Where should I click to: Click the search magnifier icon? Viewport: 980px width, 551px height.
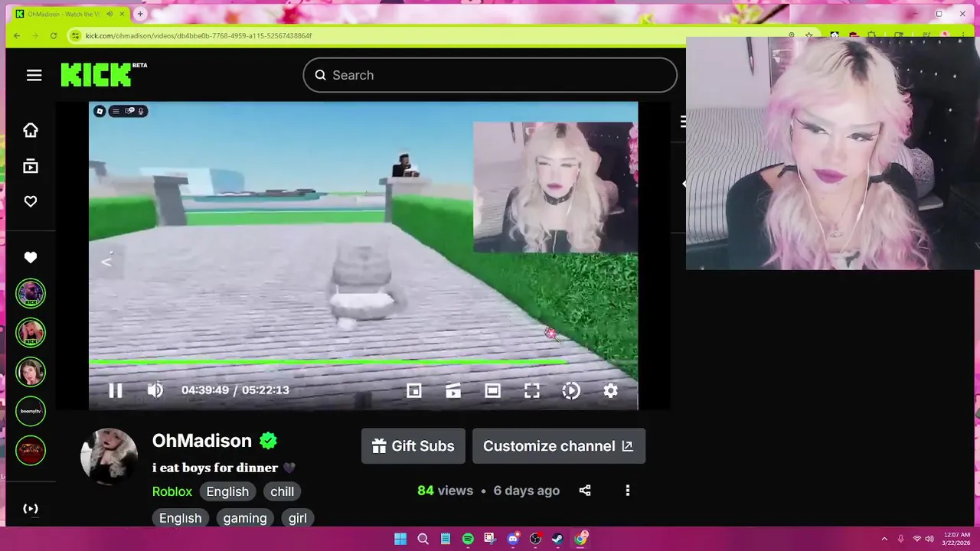click(x=320, y=75)
